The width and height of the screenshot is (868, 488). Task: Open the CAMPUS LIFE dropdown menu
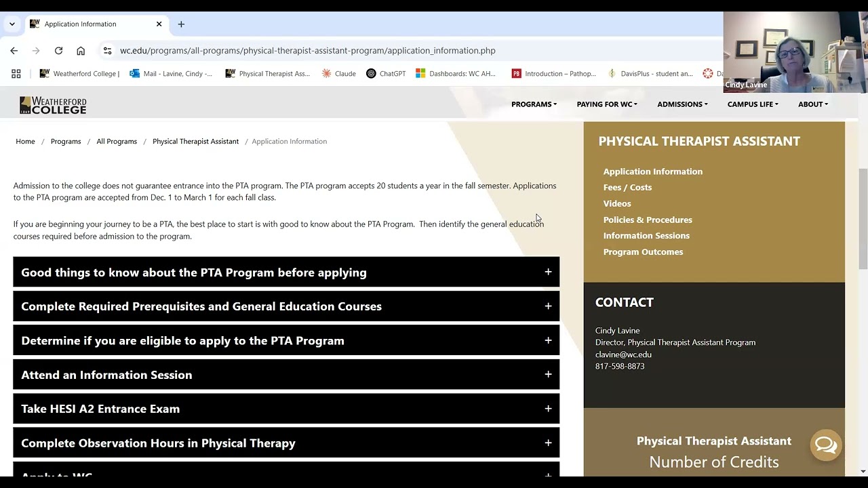(753, 104)
